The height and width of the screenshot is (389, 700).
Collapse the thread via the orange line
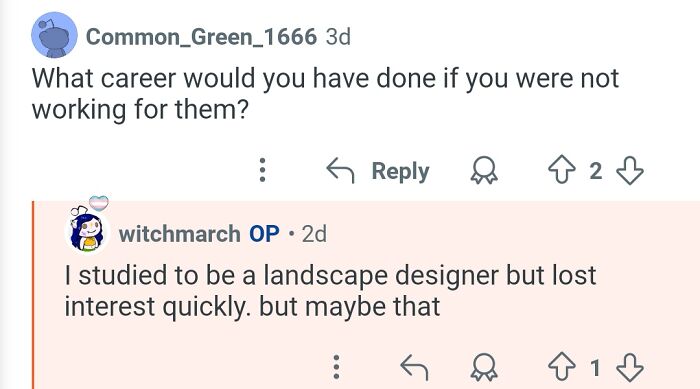[33, 295]
